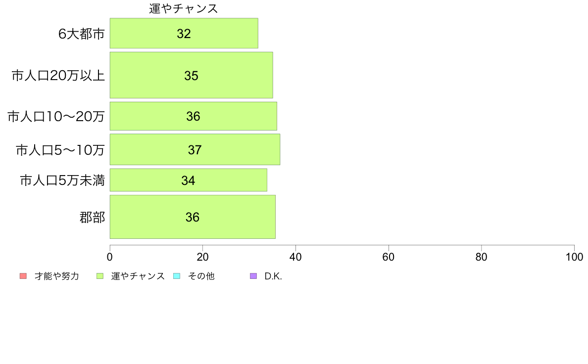Click the 市人口5万未満 axis label
Image resolution: width=588 pixels, height=364 pixels.
click(x=62, y=181)
